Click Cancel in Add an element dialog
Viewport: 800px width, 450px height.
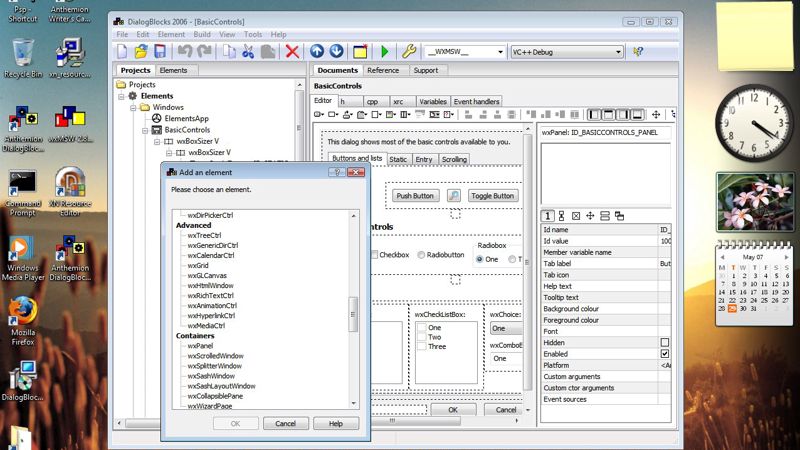click(x=285, y=423)
